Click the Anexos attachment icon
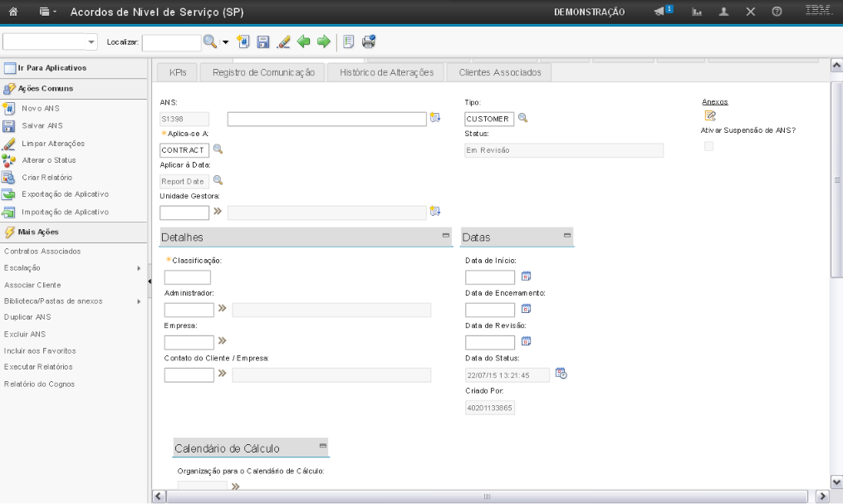This screenshot has height=504, width=843. tap(710, 115)
